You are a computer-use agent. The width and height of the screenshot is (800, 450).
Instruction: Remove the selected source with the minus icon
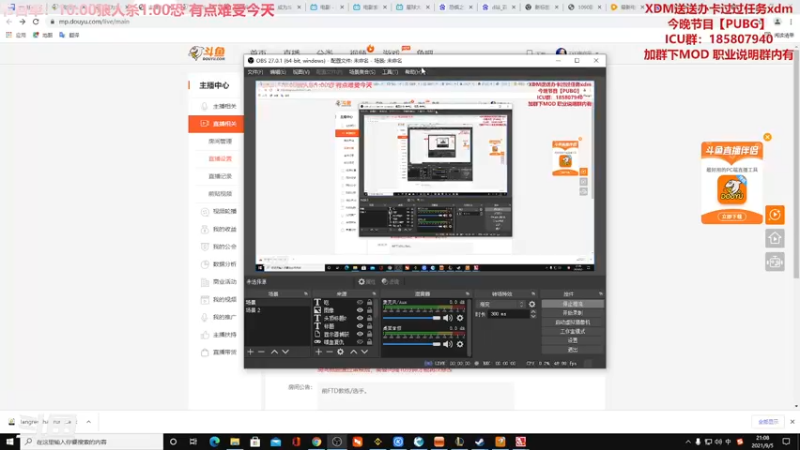click(x=329, y=352)
